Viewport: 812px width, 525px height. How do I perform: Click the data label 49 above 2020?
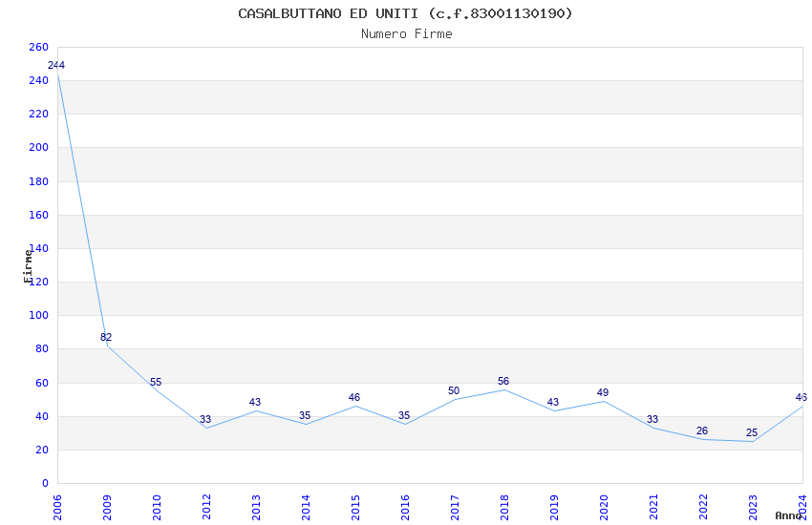603,392
